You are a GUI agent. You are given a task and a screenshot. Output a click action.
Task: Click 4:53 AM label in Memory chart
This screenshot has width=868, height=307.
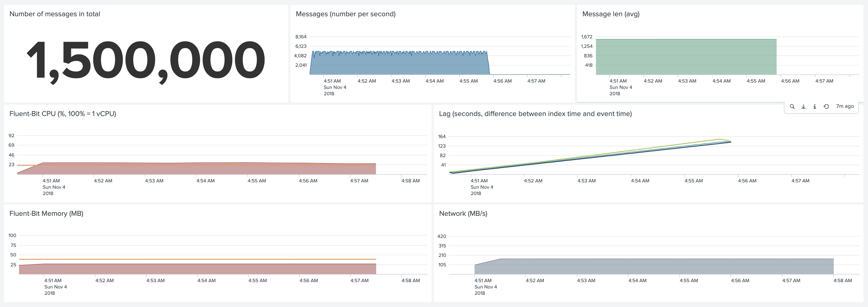(x=155, y=280)
